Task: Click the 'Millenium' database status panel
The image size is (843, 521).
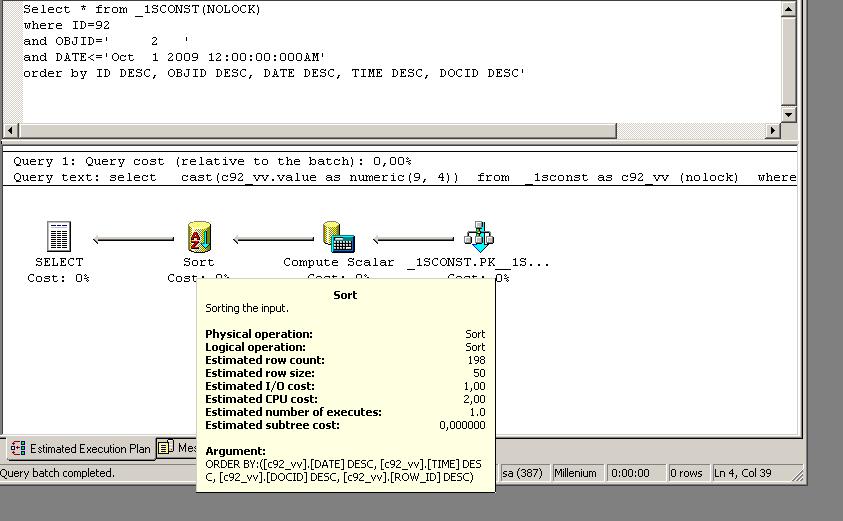Action: (x=575, y=473)
